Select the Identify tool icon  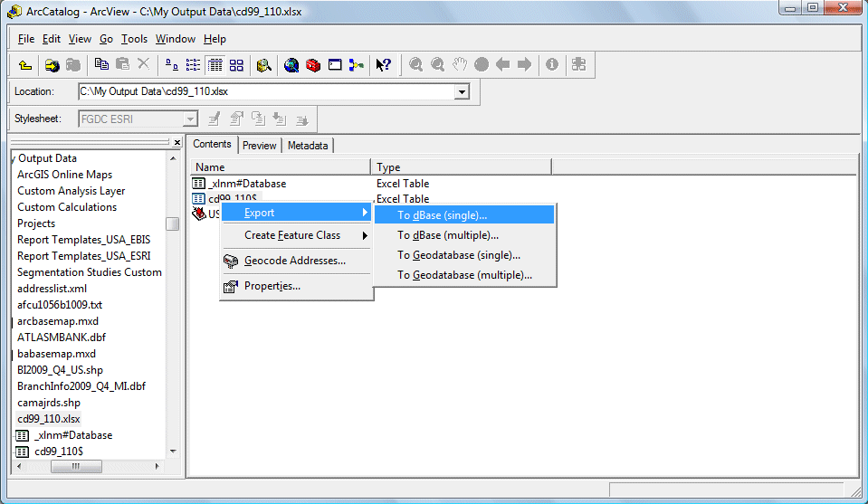coord(552,65)
